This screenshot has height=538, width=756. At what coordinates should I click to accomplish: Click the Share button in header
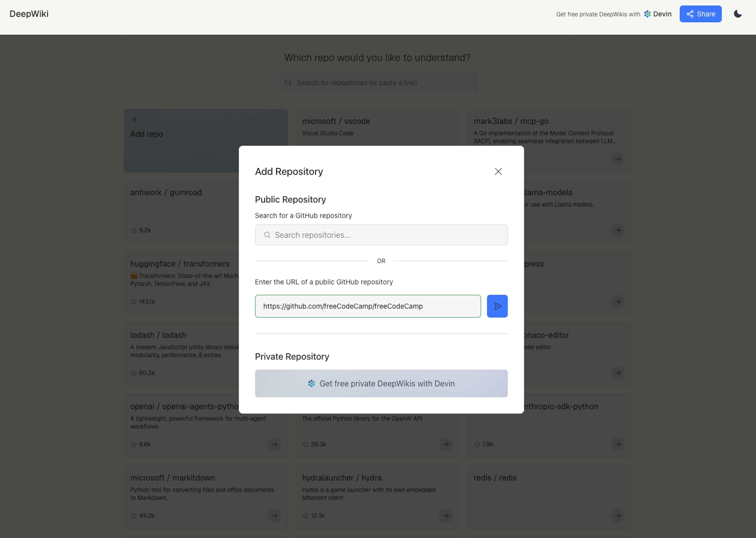[700, 14]
